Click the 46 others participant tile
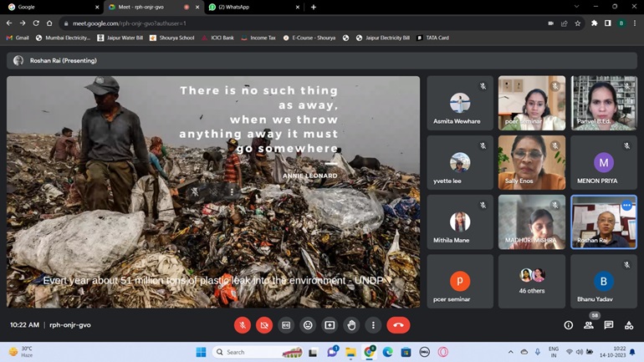This screenshot has height=362, width=644. click(x=532, y=281)
